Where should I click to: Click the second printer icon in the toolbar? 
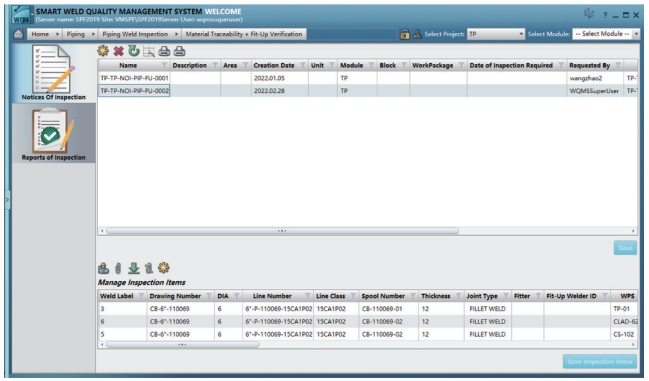[x=179, y=51]
